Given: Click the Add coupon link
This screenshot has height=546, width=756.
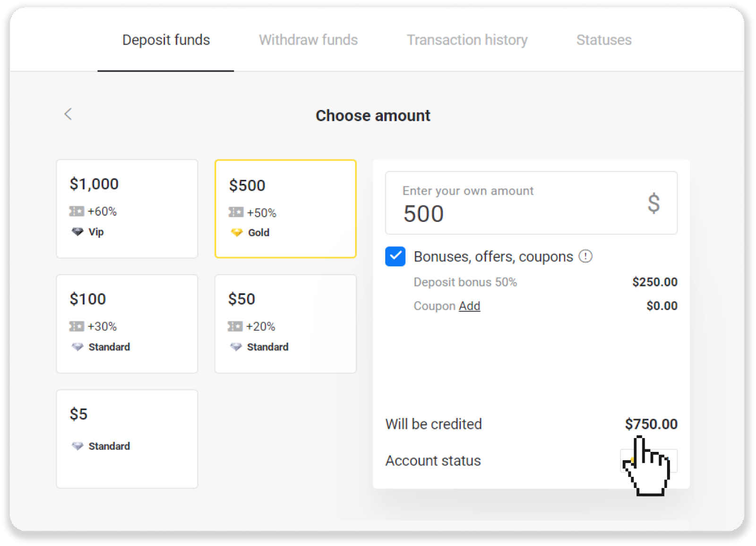Looking at the screenshot, I should pyautogui.click(x=469, y=306).
